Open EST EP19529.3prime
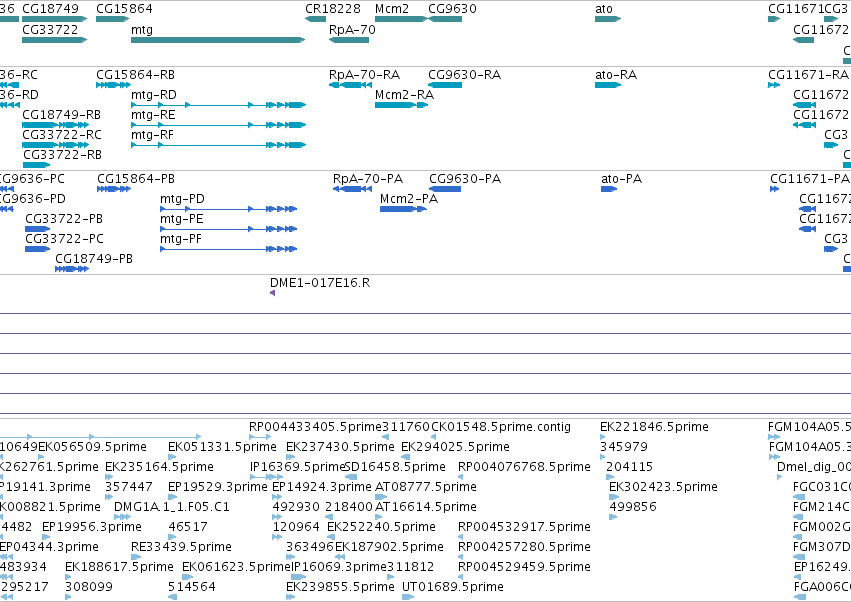 [x=218, y=487]
